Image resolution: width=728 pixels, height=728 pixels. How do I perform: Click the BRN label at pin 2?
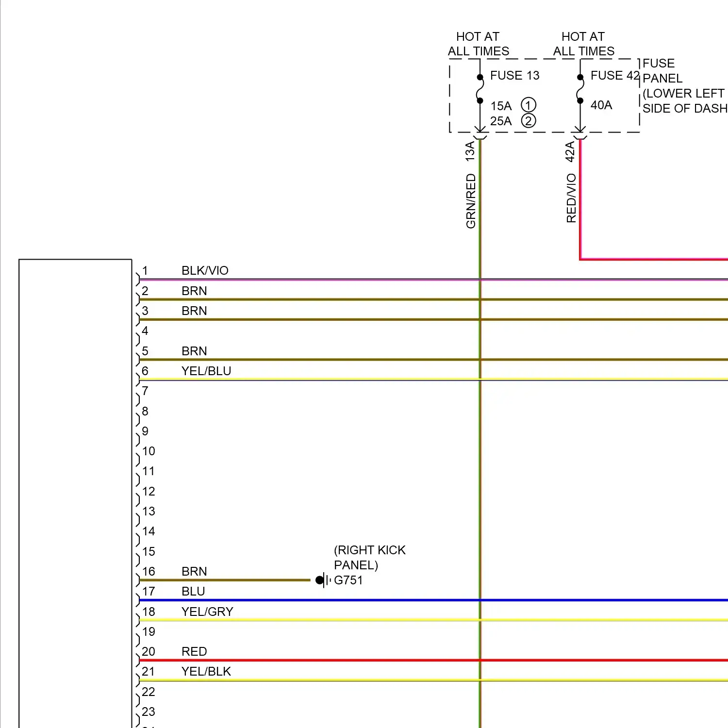(x=194, y=291)
